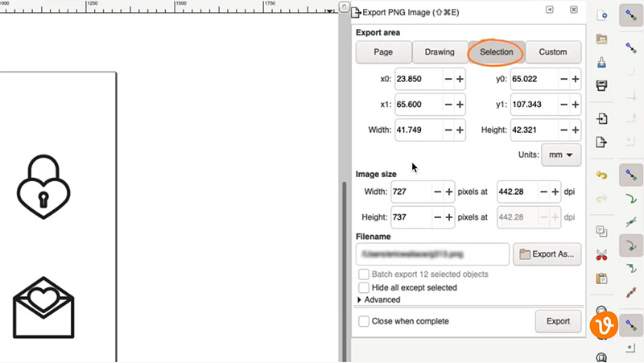
Task: Toggle snap to object rotation center icon
Action: pyautogui.click(x=631, y=349)
